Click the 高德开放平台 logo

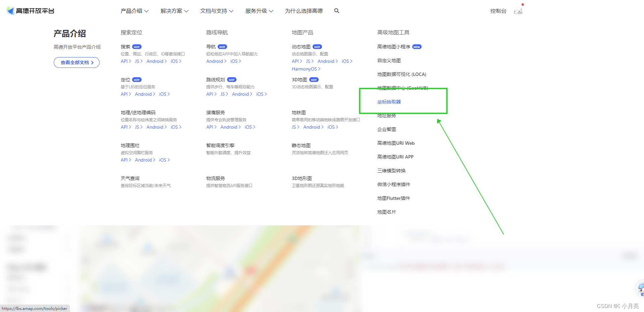pyautogui.click(x=30, y=10)
